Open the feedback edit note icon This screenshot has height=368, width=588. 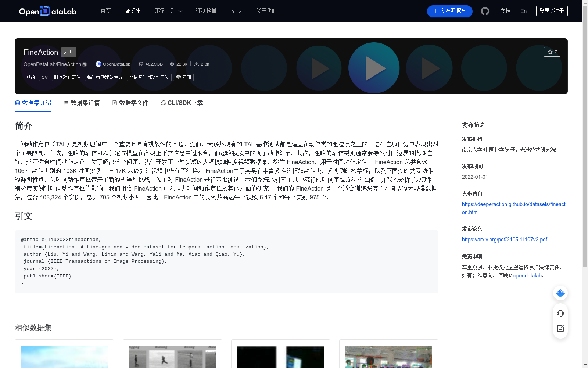click(x=560, y=328)
